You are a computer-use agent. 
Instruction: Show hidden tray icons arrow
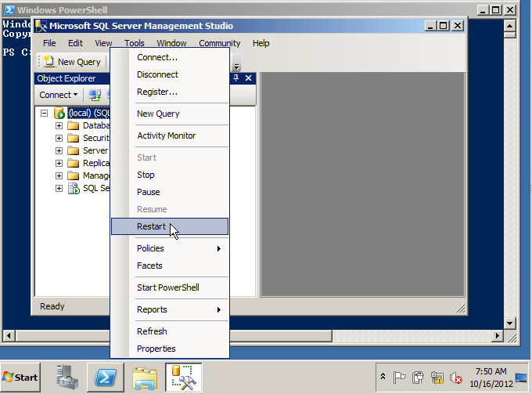(383, 376)
